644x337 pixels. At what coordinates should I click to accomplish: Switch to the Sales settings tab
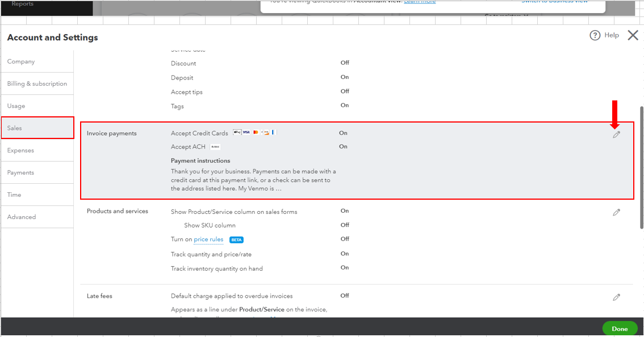[15, 128]
